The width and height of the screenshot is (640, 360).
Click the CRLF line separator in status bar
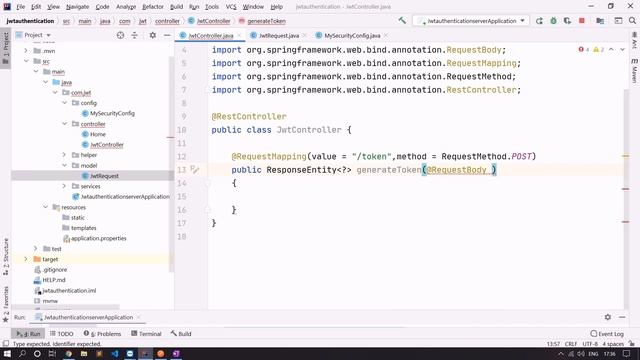(571, 344)
